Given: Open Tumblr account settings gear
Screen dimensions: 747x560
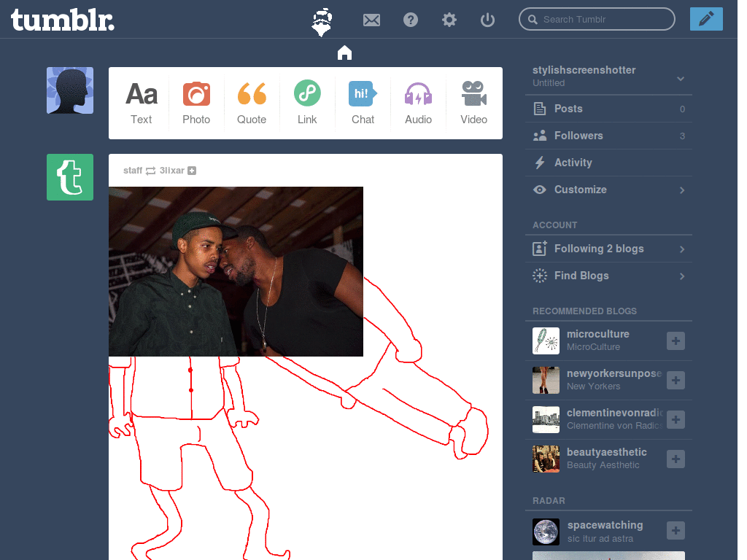Looking at the screenshot, I should click(x=449, y=20).
